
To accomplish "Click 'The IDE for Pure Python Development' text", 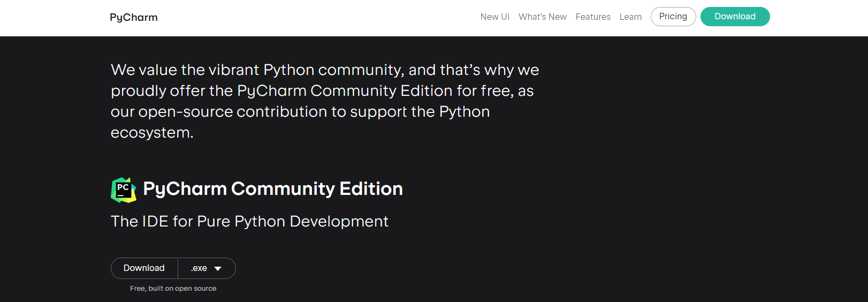I will click(x=249, y=221).
